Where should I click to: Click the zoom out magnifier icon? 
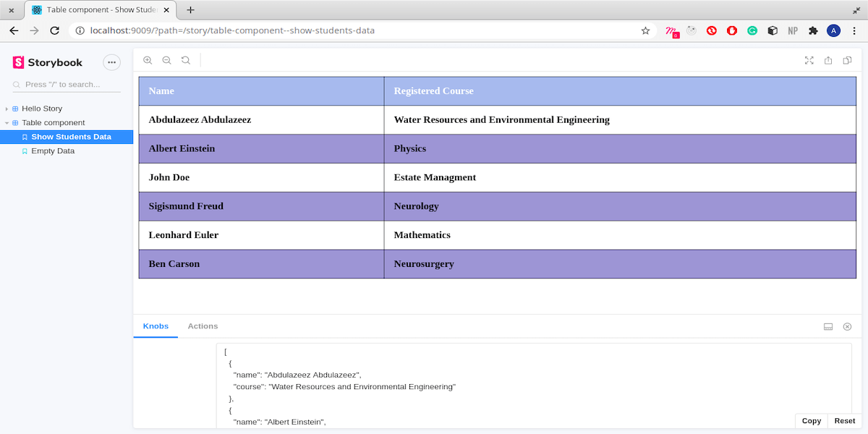[166, 61]
